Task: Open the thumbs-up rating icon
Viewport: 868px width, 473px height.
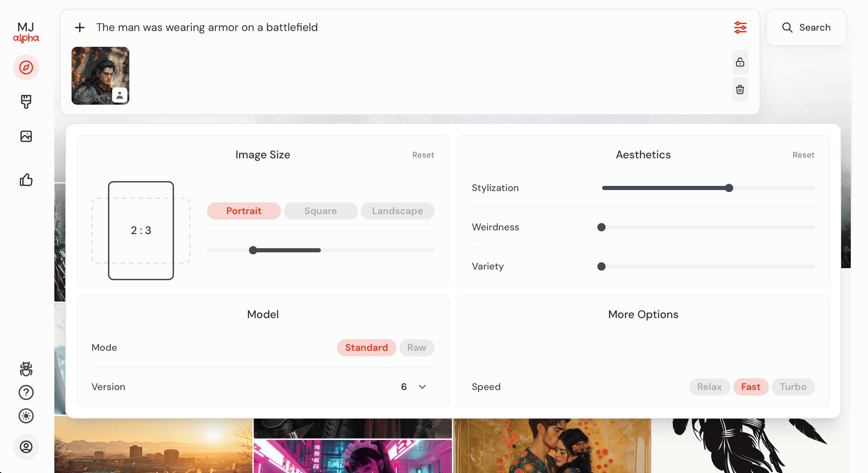Action: click(26, 180)
